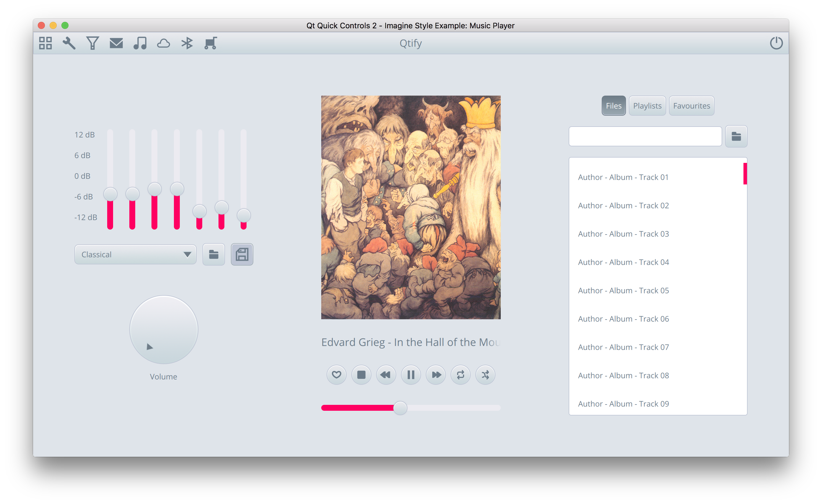Viewport: 822px width, 504px height.
Task: Switch to the Favourites tab
Action: point(691,106)
